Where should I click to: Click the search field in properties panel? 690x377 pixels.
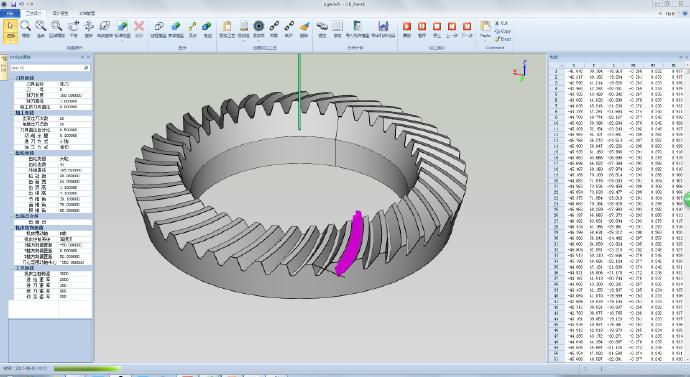(x=50, y=68)
